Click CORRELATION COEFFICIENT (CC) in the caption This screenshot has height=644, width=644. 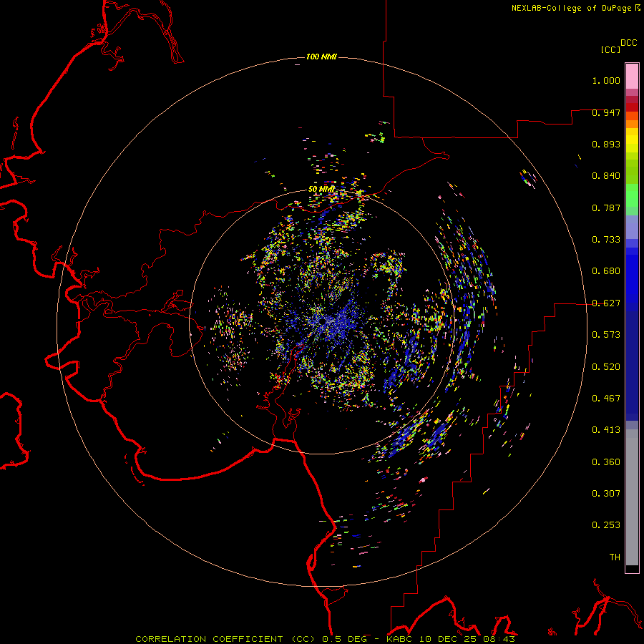(226, 639)
